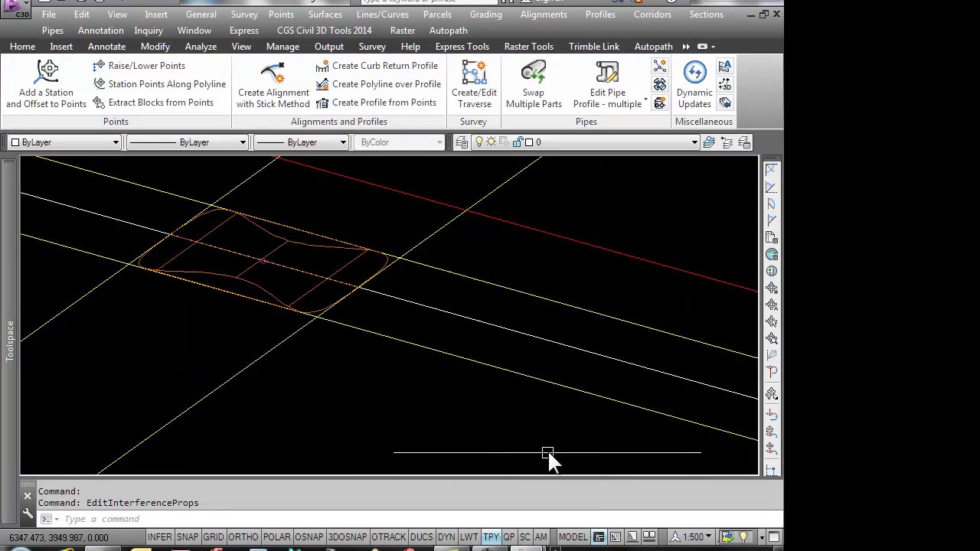Toggle TPY transparency display
The width and height of the screenshot is (980, 551).
tap(492, 537)
